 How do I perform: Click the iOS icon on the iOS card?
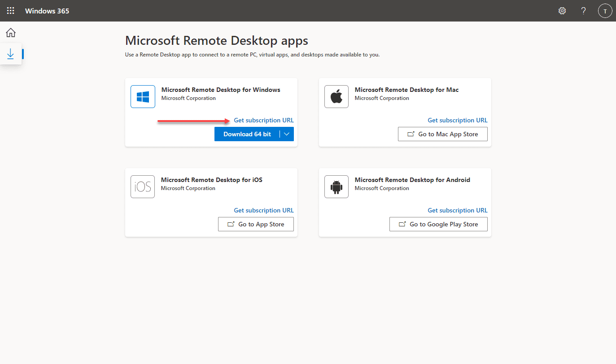(143, 186)
